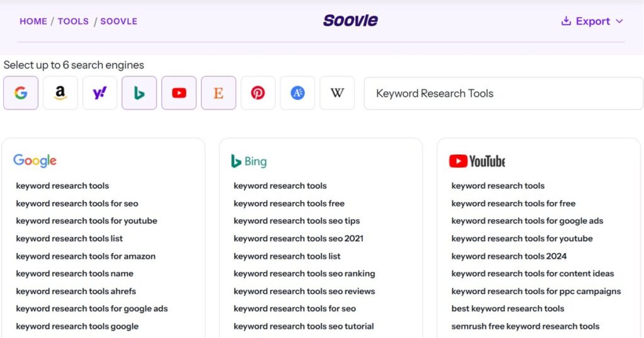Select YouTube suggestion 'keyword research tools for youtube'
This screenshot has width=644, height=338.
coord(522,239)
